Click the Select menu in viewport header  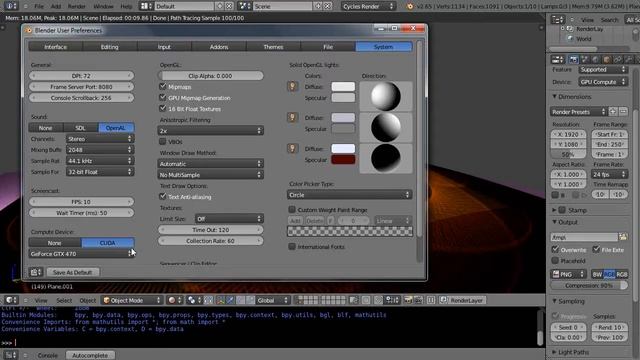pos(64,300)
